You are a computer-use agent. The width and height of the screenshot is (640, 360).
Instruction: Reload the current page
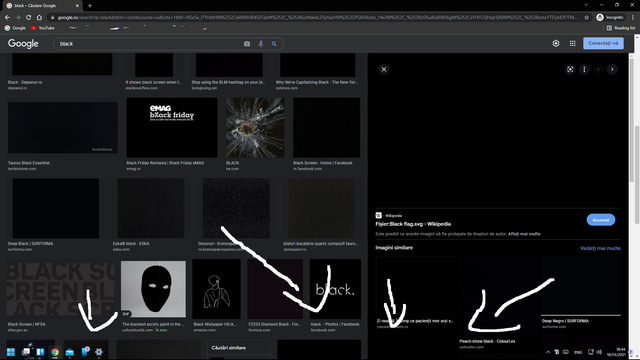point(29,18)
